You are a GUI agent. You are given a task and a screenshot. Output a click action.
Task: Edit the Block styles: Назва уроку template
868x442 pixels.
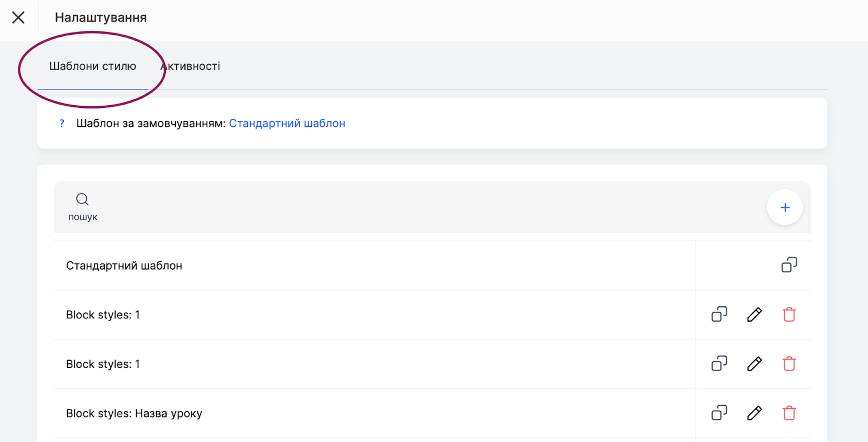coord(754,413)
